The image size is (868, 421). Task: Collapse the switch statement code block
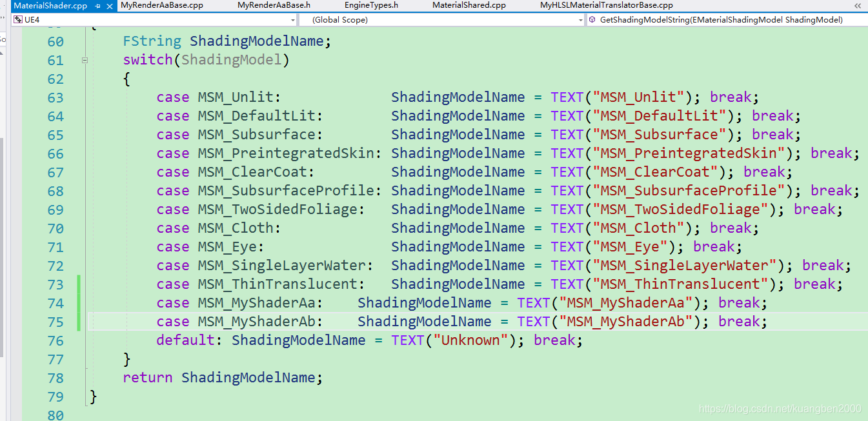pyautogui.click(x=85, y=59)
